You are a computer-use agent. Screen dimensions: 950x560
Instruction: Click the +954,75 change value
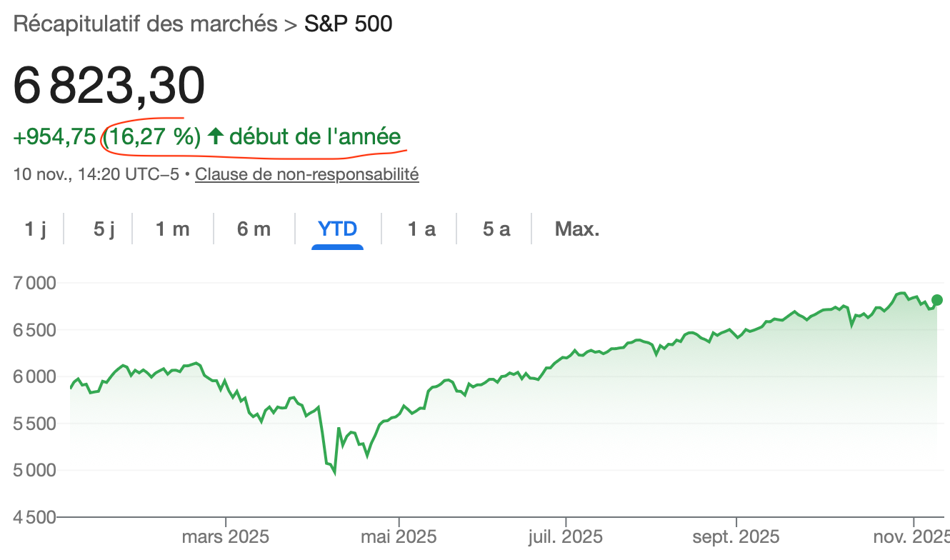coord(54,136)
